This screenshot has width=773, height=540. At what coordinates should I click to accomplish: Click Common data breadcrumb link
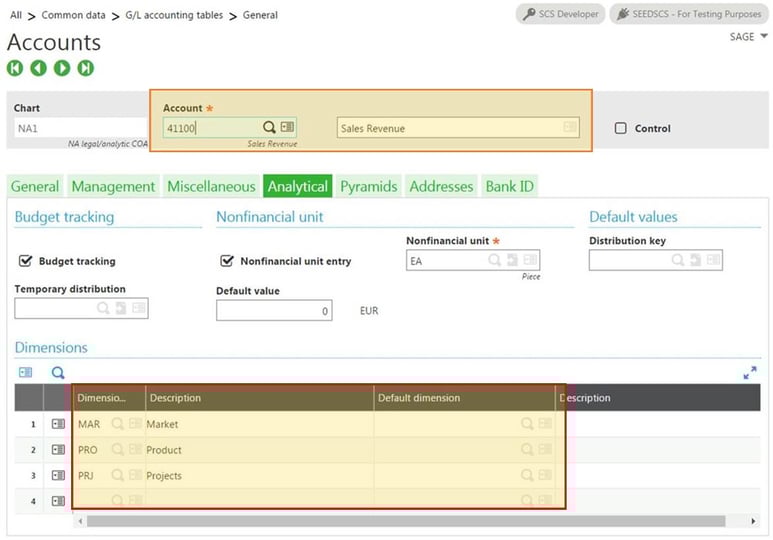tap(73, 15)
